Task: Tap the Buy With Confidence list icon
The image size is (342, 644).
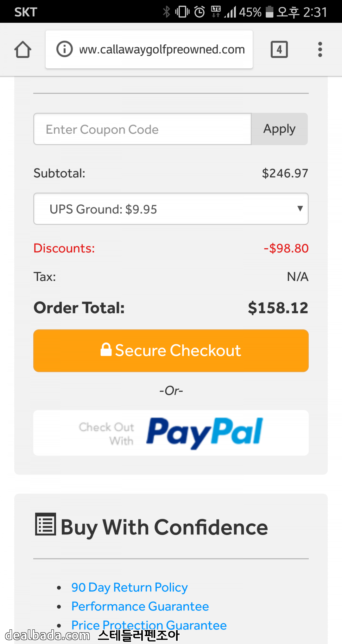Action: click(x=46, y=524)
